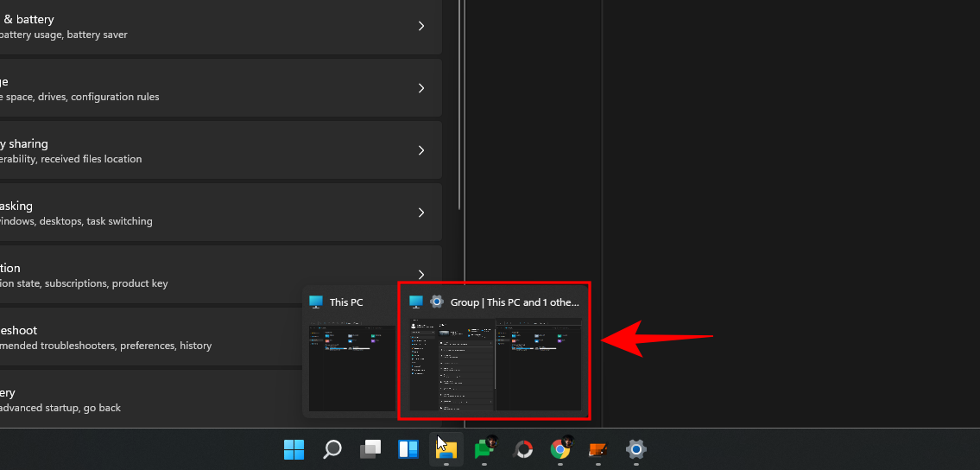Select the Recovery settings entry
Viewport: 980px width, 470px height.
147,400
